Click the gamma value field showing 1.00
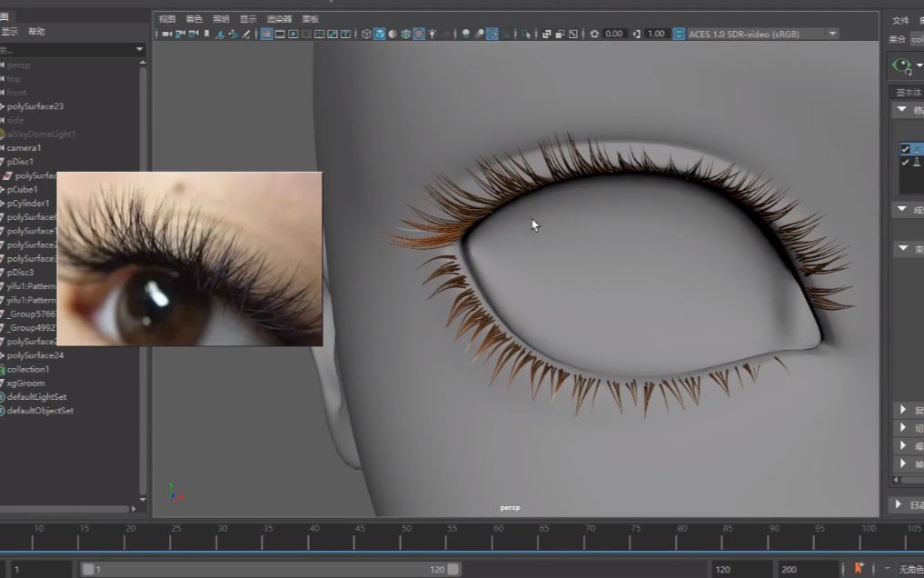This screenshot has width=924, height=578. (656, 34)
